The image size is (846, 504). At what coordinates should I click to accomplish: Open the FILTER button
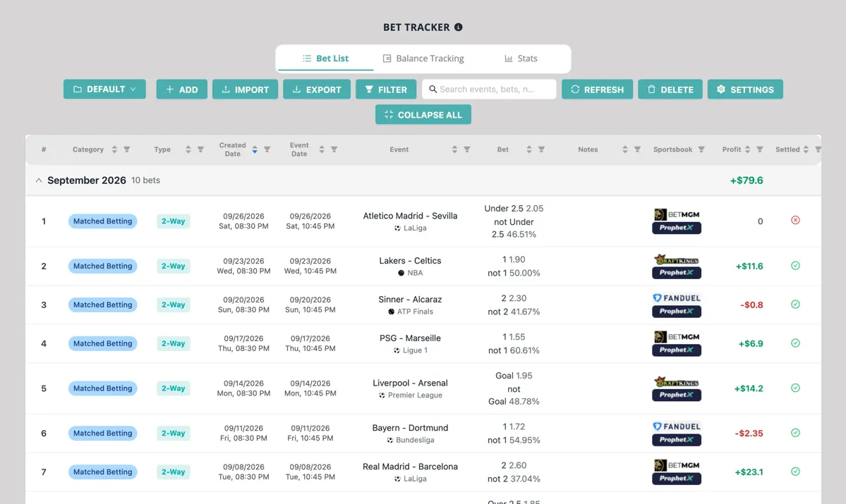(386, 89)
